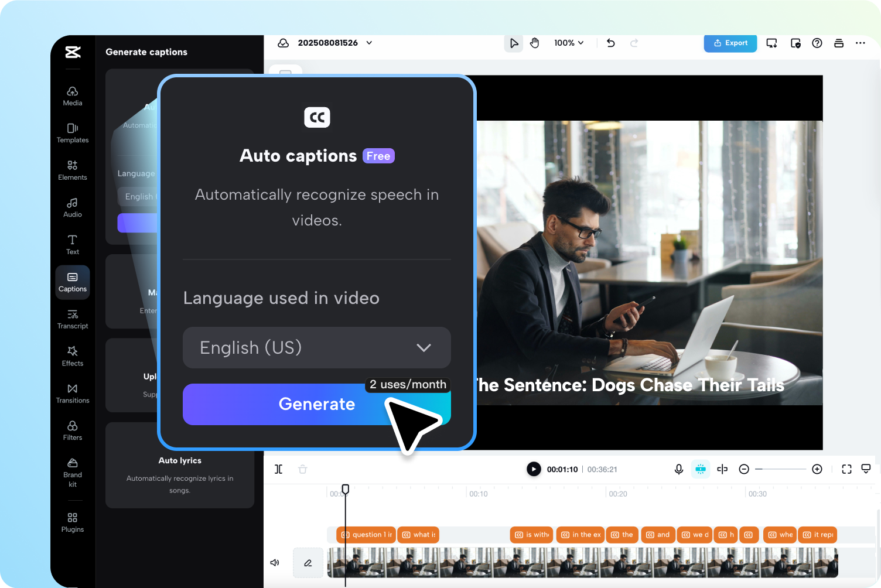Select the 'what is' caption clip
This screenshot has width=881, height=588.
[418, 535]
